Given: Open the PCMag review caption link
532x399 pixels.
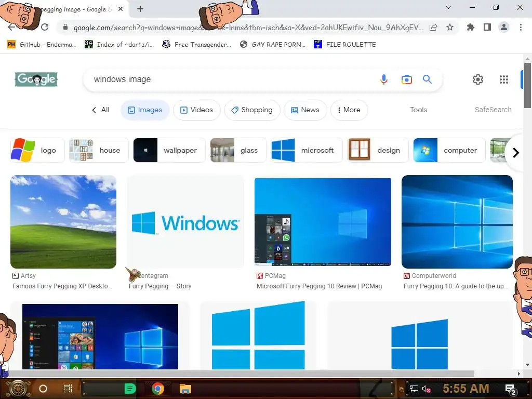Looking at the screenshot, I should 320,286.
